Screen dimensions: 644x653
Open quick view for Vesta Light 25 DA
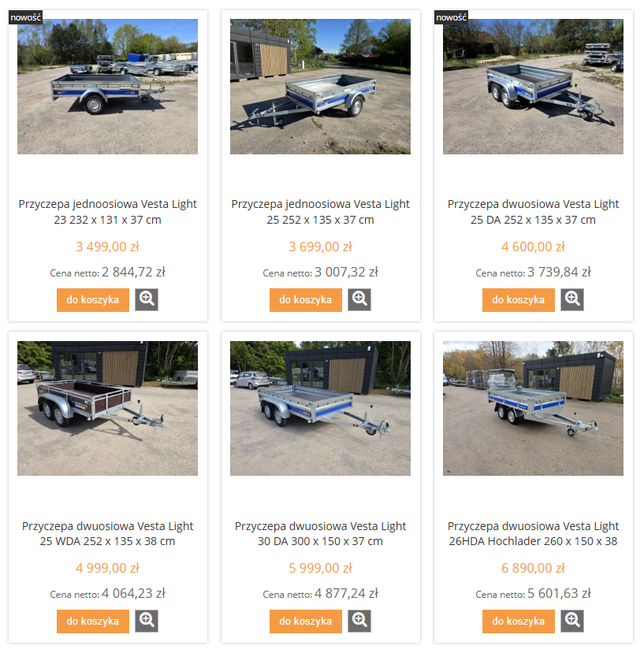[x=572, y=299]
